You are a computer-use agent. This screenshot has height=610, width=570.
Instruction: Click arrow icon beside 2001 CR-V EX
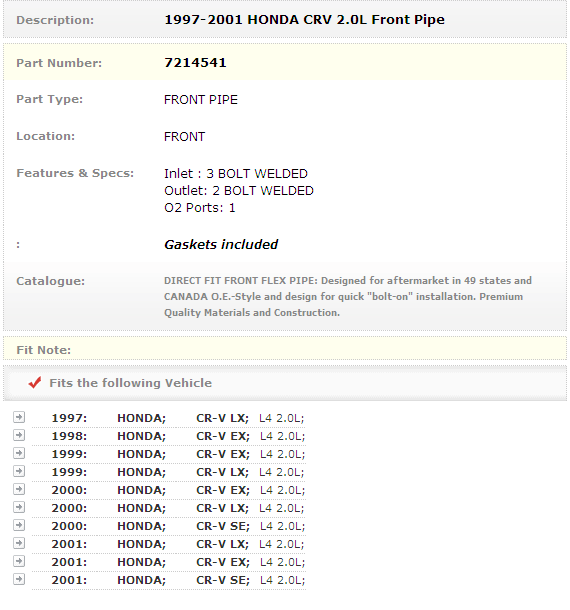coord(19,561)
